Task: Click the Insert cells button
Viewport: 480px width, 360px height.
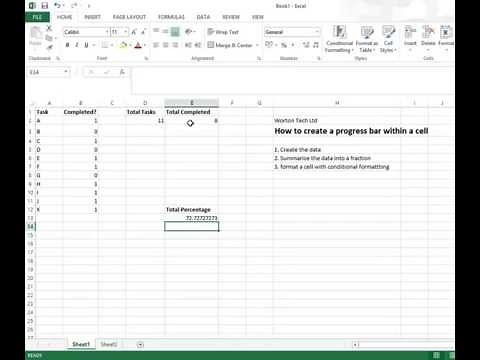Action: tap(410, 38)
